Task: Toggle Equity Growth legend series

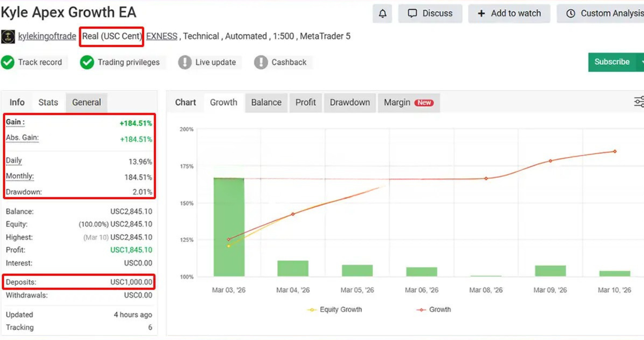Action: [335, 310]
